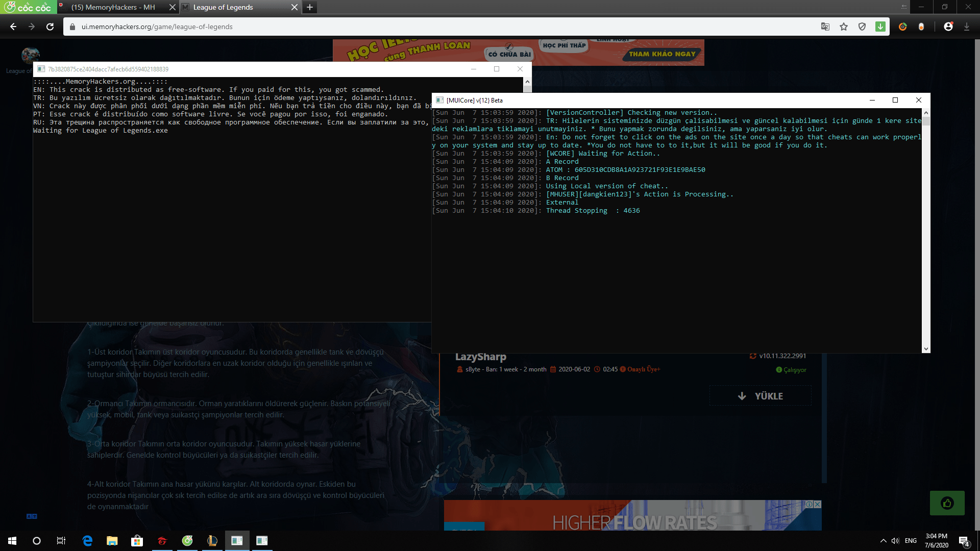
Task: Close the League of Legends tab
Action: 294,7
